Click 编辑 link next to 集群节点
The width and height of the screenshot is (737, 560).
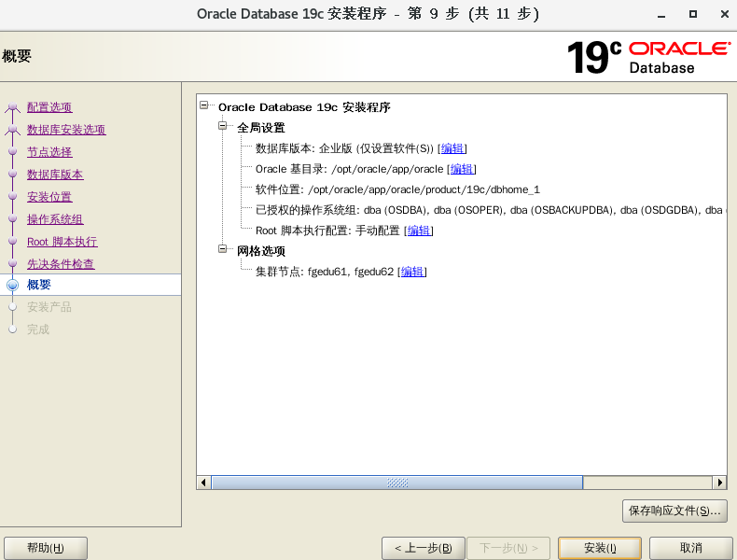(x=412, y=272)
